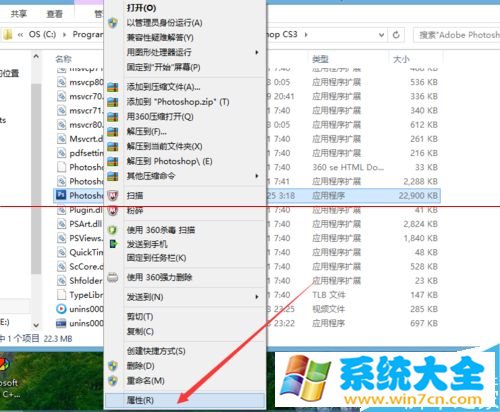Viewport: 500px width, 412px height.
Task: Click shield icon beside 以管理员身份运行
Action: pos(113,23)
